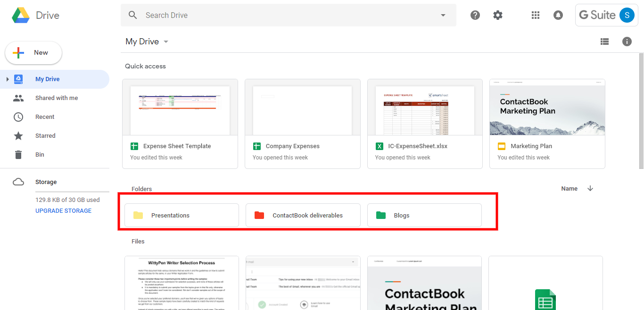Open the Gmail inbox screenshot file thumbnail

(303, 283)
